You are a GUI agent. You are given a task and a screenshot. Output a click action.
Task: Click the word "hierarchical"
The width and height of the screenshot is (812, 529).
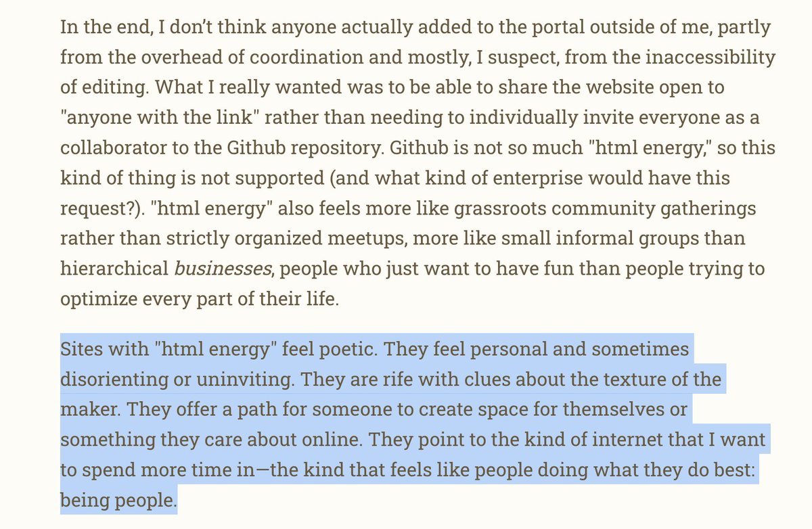pos(112,270)
